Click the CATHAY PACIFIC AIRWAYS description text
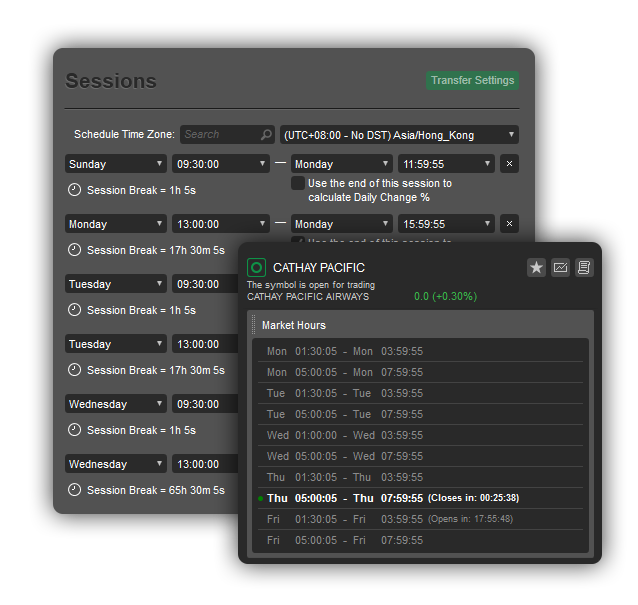Image resolution: width=638 pixels, height=605 pixels. pyautogui.click(x=308, y=297)
